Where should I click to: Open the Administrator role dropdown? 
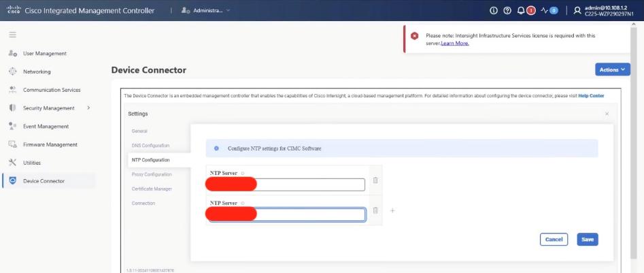tap(205, 10)
